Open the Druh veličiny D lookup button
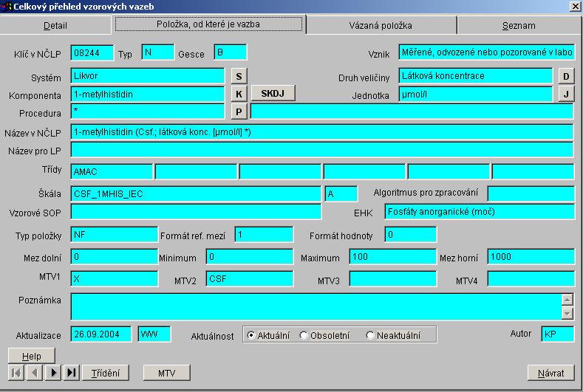 [x=565, y=76]
